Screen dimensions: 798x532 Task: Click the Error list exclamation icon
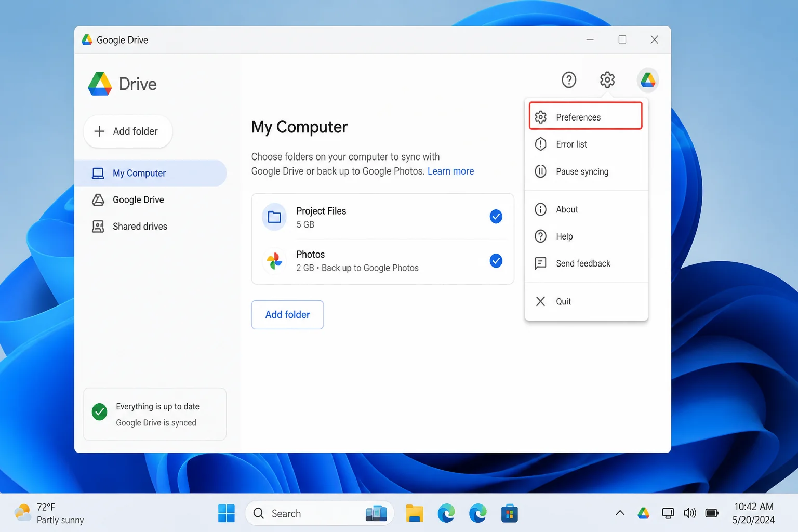tap(541, 144)
